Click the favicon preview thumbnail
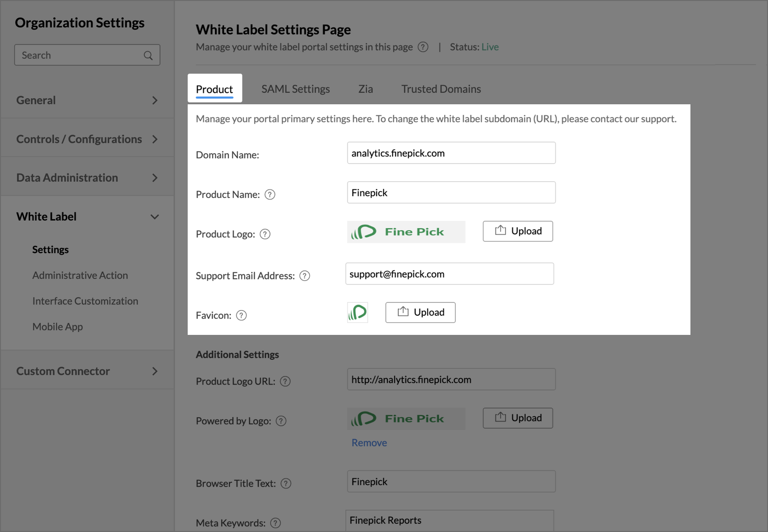The width and height of the screenshot is (768, 532). point(358,313)
